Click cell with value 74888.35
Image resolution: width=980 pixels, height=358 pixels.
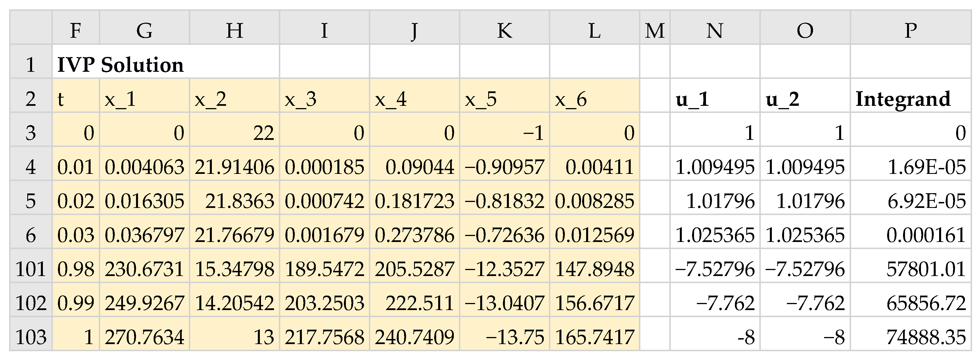coord(910,337)
